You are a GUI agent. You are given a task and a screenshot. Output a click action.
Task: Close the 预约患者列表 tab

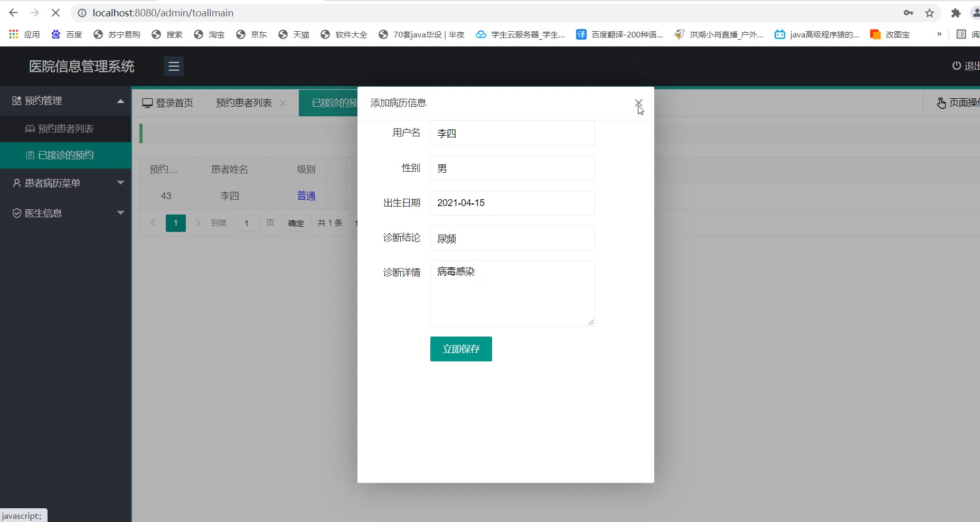pyautogui.click(x=283, y=103)
